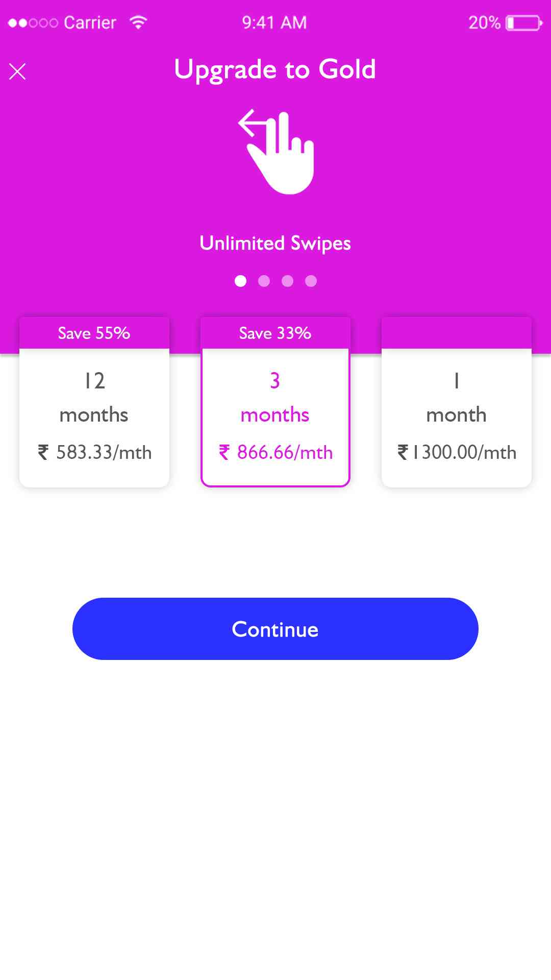This screenshot has height=980, width=551.
Task: Tap the swipe-left hand icon
Action: [277, 152]
